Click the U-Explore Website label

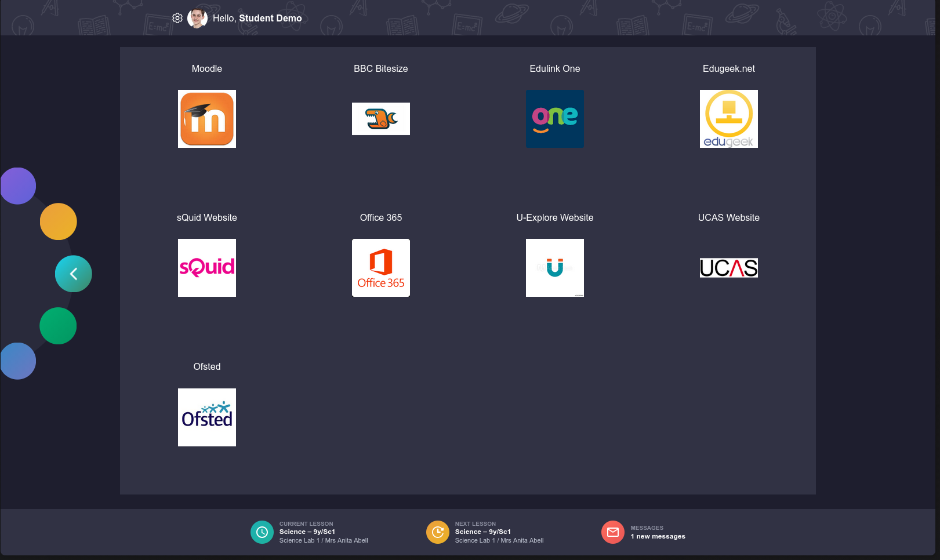pyautogui.click(x=555, y=217)
